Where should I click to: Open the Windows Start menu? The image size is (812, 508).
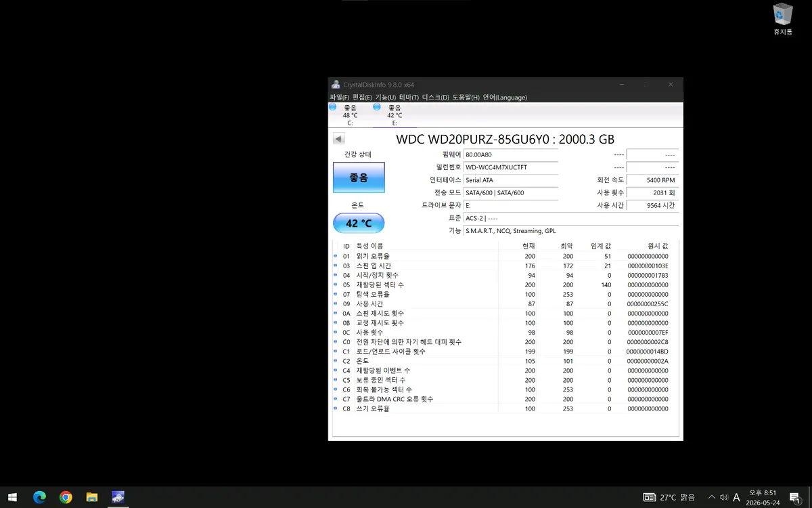pos(12,497)
